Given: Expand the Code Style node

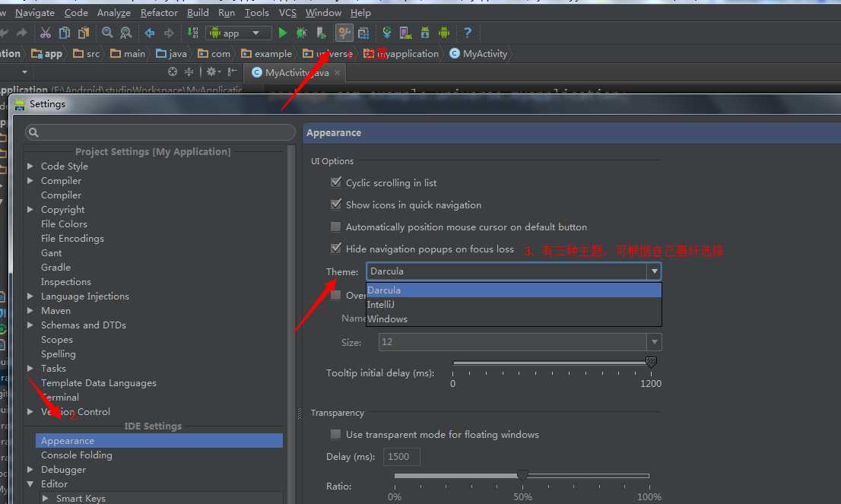Looking at the screenshot, I should click(x=30, y=166).
